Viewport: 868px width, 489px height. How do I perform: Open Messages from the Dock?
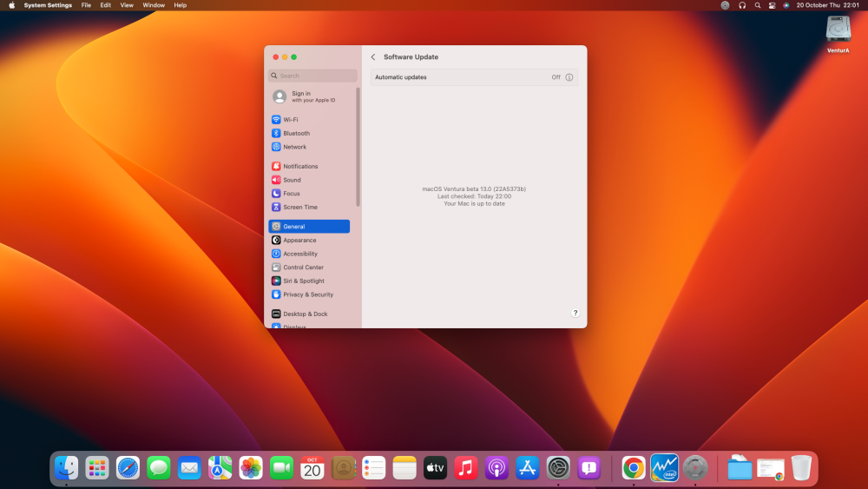click(159, 468)
